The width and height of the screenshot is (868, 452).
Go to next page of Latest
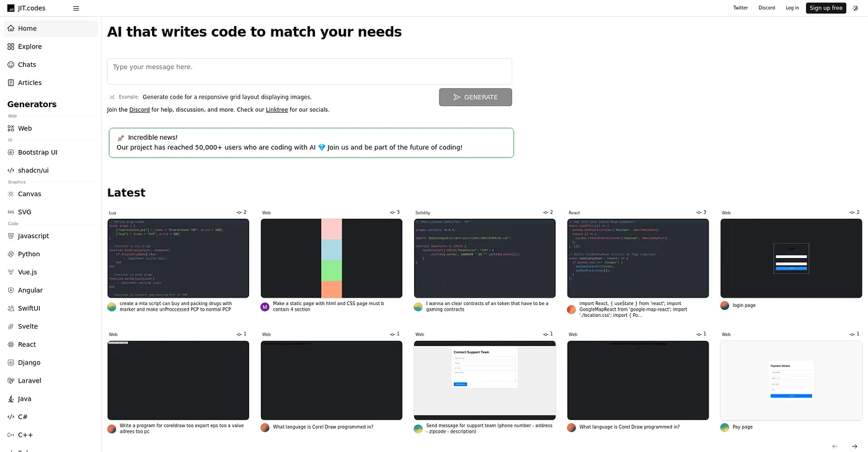coord(854,446)
